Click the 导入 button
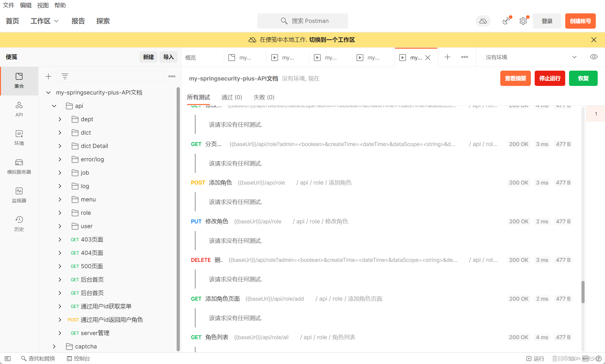Screen dimensions: 605x364 click(168, 57)
